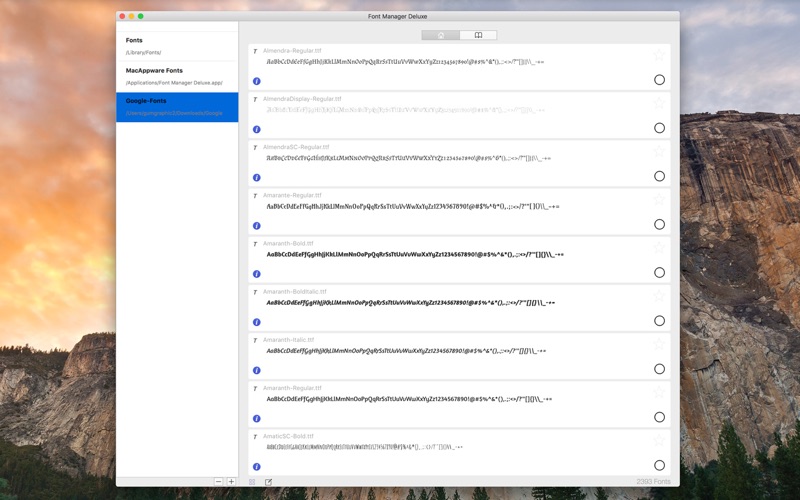The width and height of the screenshot is (800, 500).
Task: Click the edit sample text icon
Action: pos(268,482)
